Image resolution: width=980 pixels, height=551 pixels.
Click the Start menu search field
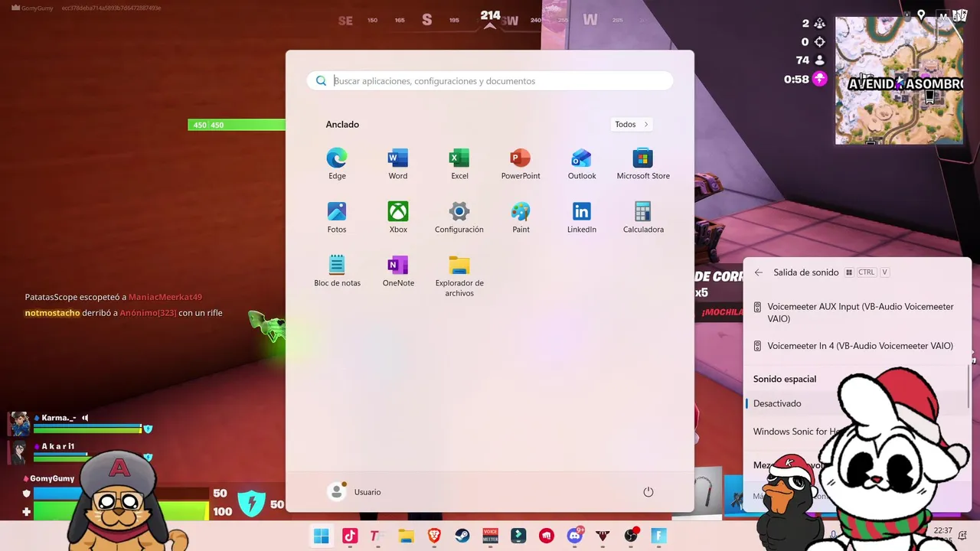pyautogui.click(x=490, y=81)
